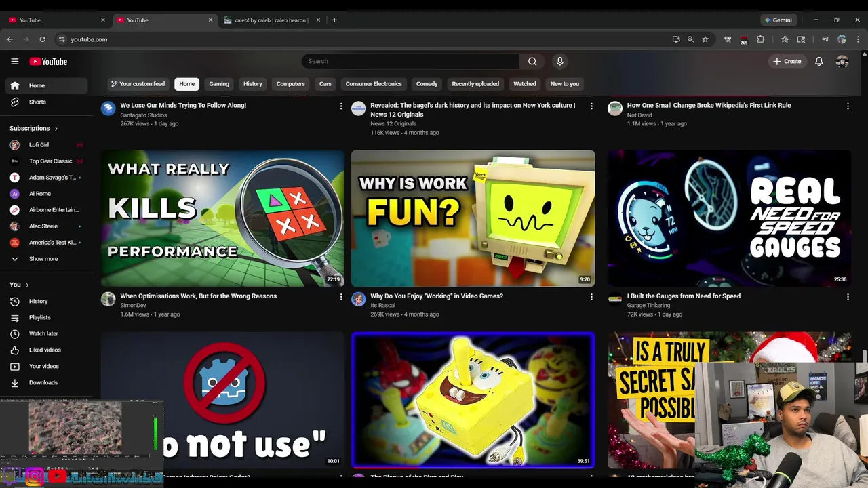The image size is (868, 488).
Task: Select the Computers filter chip
Action: point(291,84)
